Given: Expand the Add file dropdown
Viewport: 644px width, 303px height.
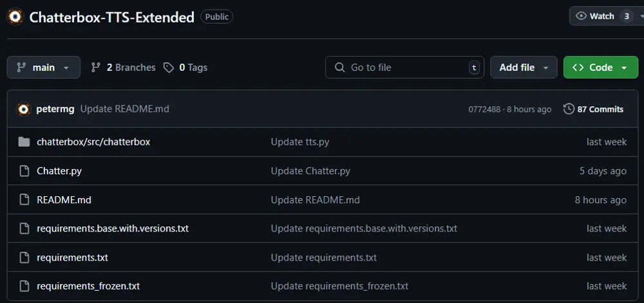Looking at the screenshot, I should click(524, 68).
